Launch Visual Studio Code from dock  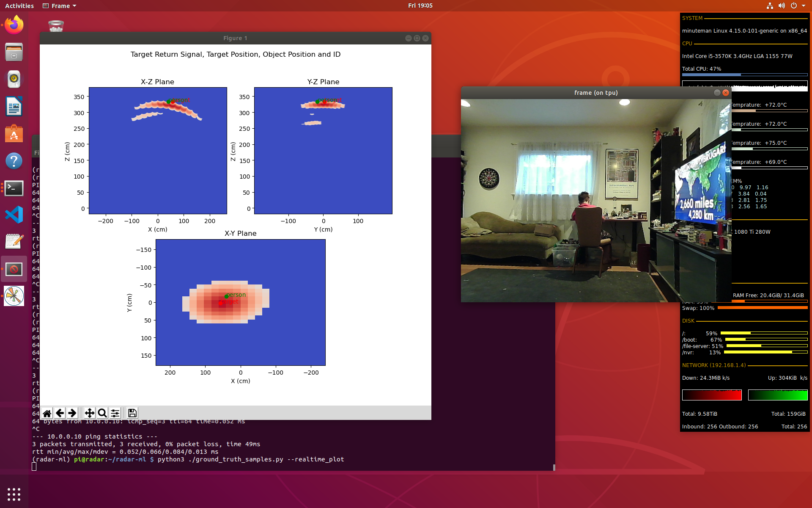(14, 215)
